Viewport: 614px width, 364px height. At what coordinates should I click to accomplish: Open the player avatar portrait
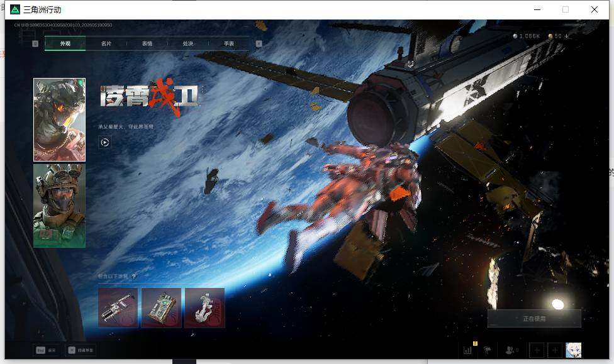coord(574,350)
